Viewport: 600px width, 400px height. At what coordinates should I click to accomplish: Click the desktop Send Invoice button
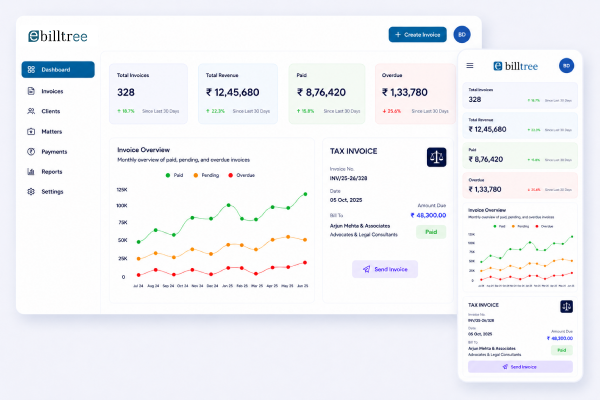[385, 269]
